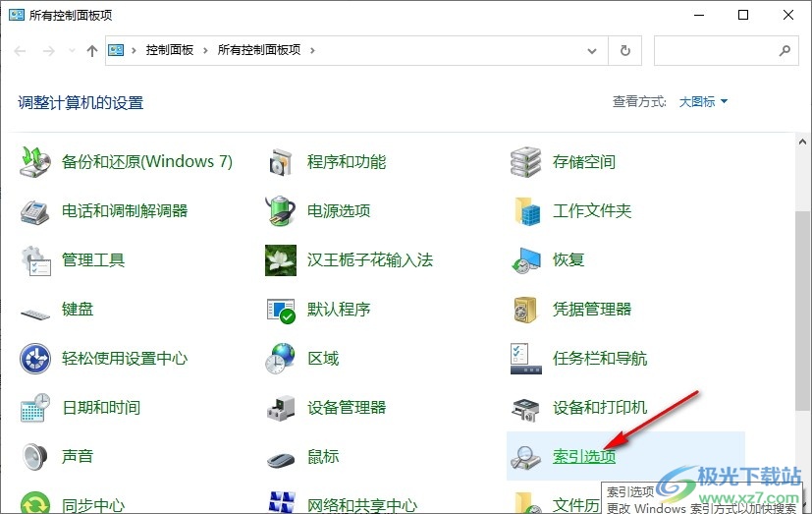812x514 pixels.
Task: Open the 备份和还原(Windows 7) icon
Action: [x=35, y=162]
